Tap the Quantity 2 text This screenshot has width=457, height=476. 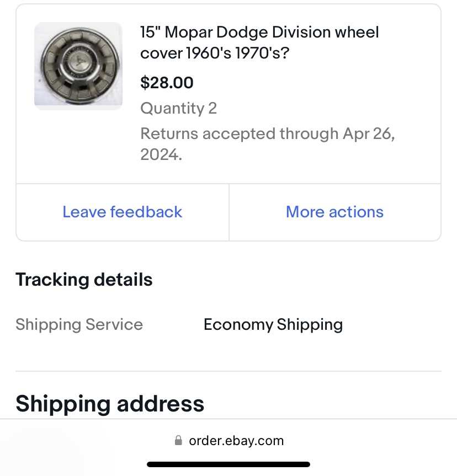pos(179,108)
